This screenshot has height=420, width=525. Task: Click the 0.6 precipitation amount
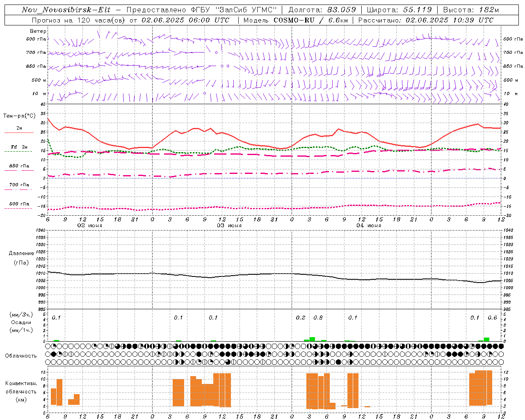coord(492,318)
